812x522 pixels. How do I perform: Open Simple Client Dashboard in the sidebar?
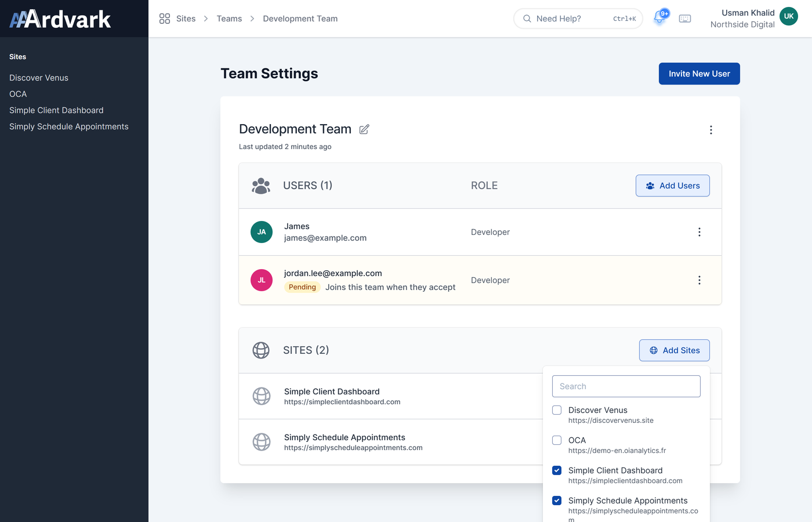(56, 110)
